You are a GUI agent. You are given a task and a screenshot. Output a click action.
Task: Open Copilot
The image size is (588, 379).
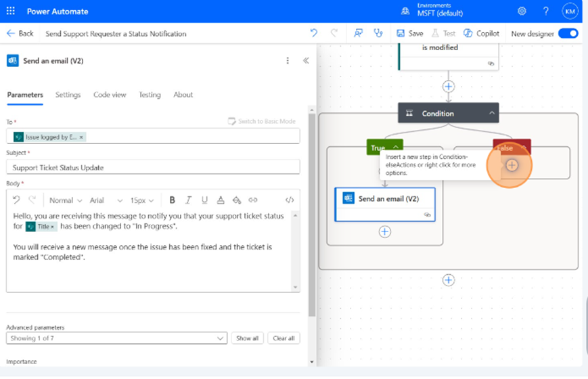coord(482,33)
